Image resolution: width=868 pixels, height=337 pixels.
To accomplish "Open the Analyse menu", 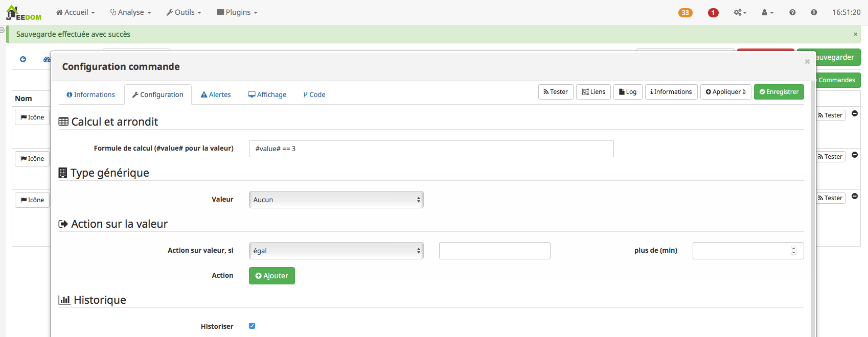I will point(131,12).
